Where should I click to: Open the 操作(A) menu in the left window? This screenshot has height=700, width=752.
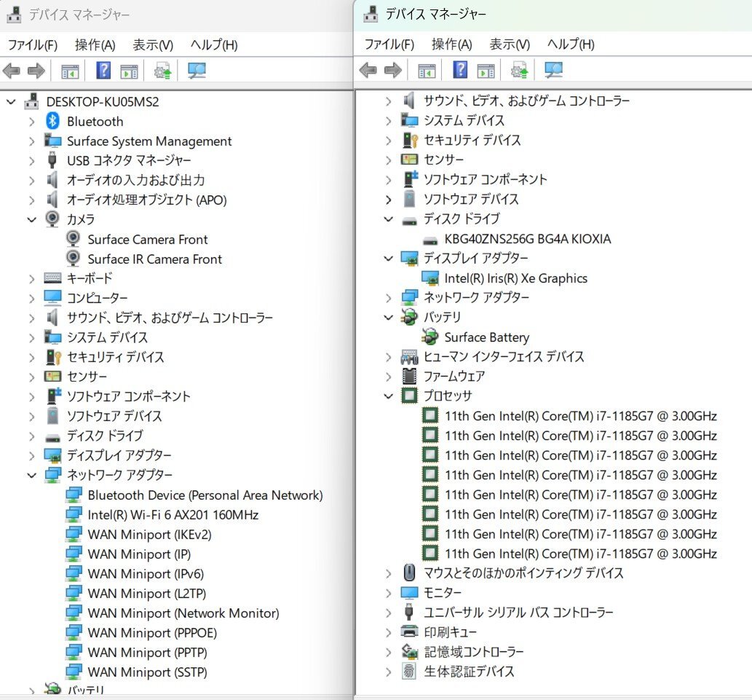95,44
